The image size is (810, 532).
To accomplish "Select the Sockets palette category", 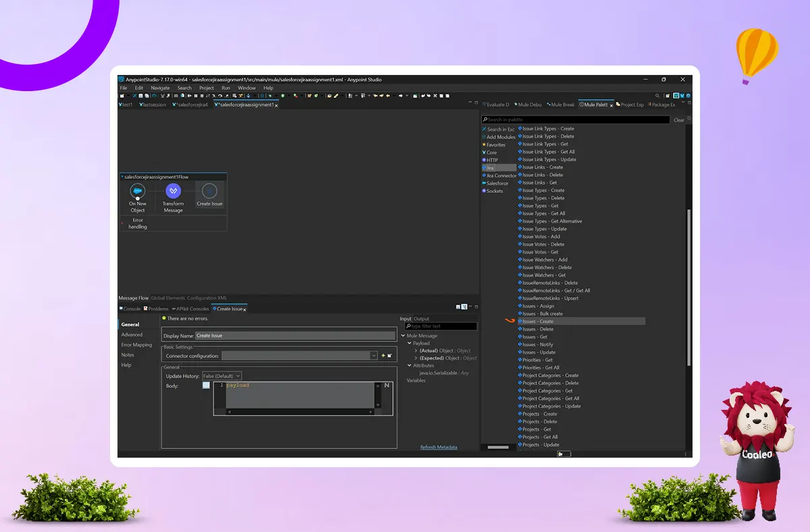I will coord(493,191).
